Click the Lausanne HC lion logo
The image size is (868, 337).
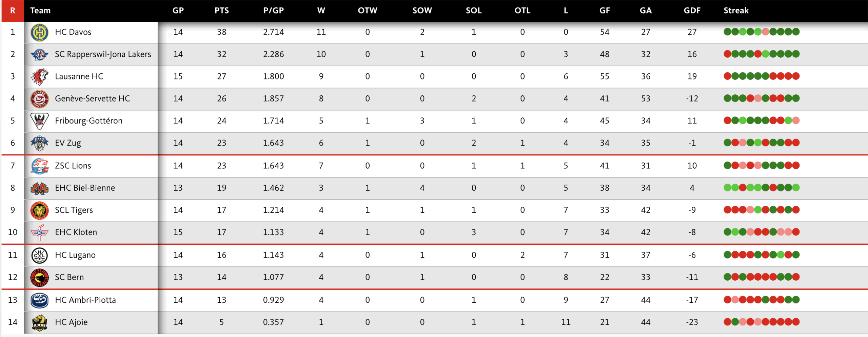pyautogui.click(x=39, y=77)
